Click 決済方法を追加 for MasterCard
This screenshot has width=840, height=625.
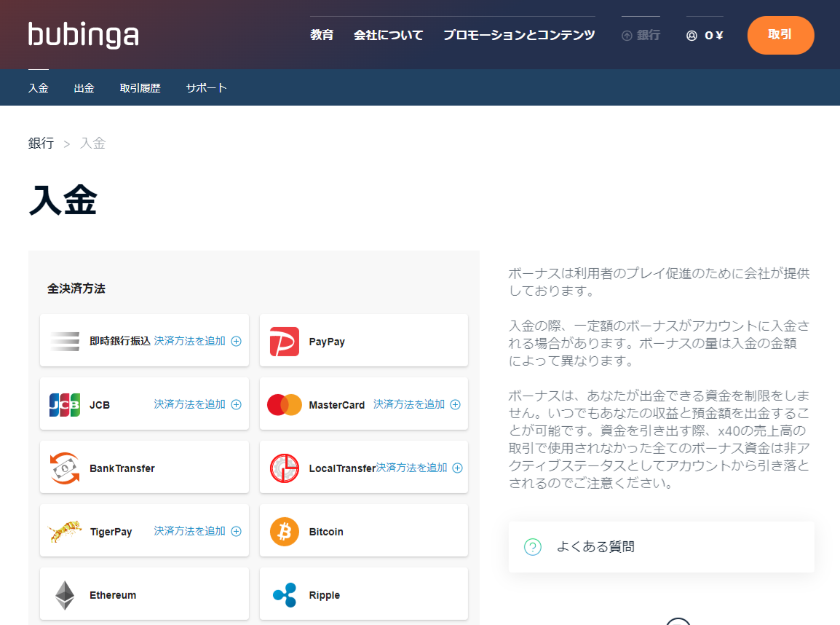click(x=409, y=404)
